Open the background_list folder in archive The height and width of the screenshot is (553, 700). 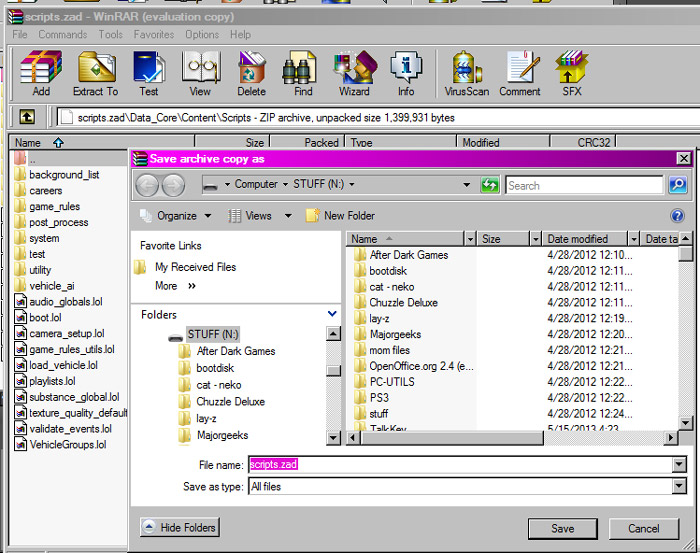point(64,175)
